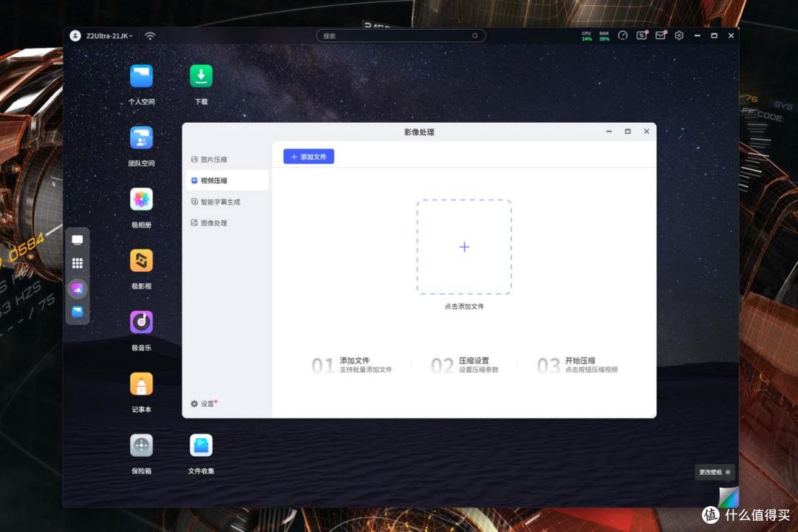Select 智能字幕生成 in the sidebar
This screenshot has width=798, height=532.
click(x=227, y=202)
